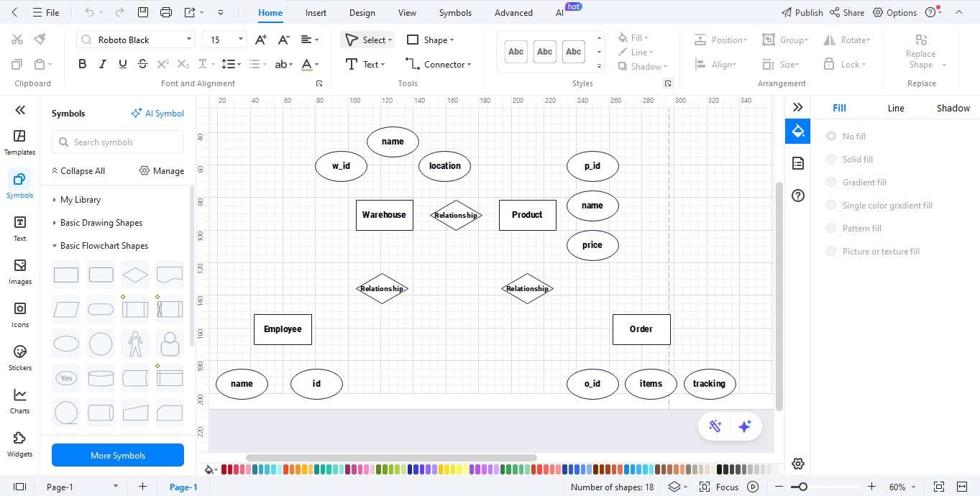Open the Advanced ribbon tab
This screenshot has height=496, width=980.
click(x=513, y=12)
